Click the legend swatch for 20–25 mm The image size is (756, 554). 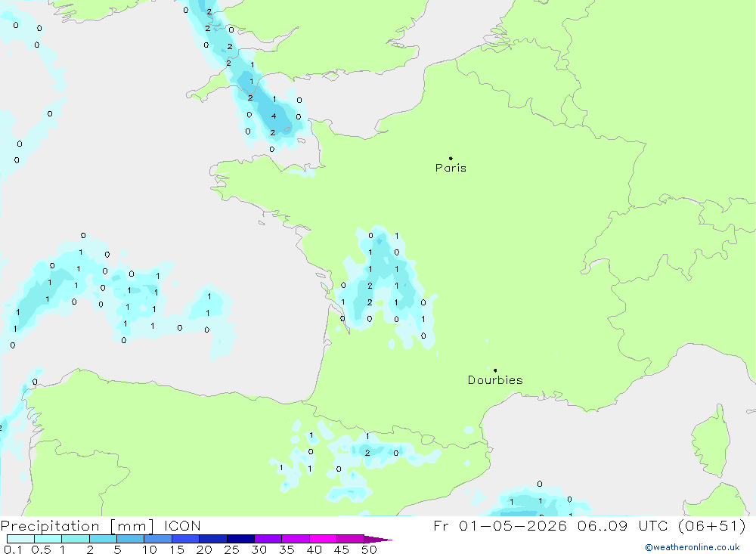[213, 539]
